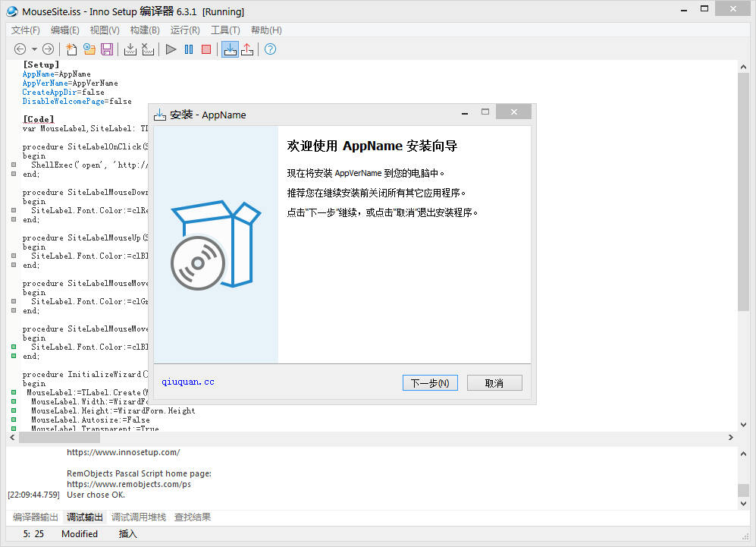Terminate the running setup via red stop icon

point(206,49)
